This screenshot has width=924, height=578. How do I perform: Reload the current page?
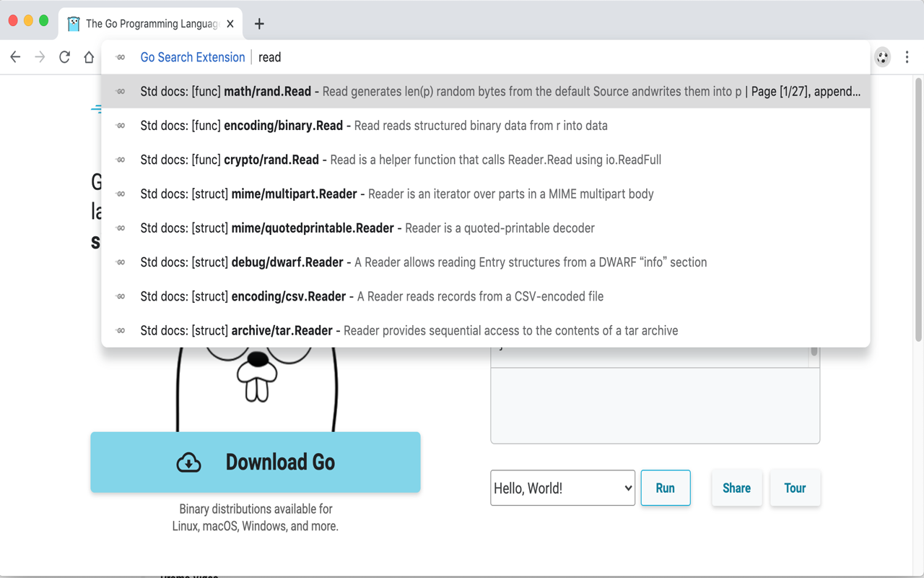64,57
